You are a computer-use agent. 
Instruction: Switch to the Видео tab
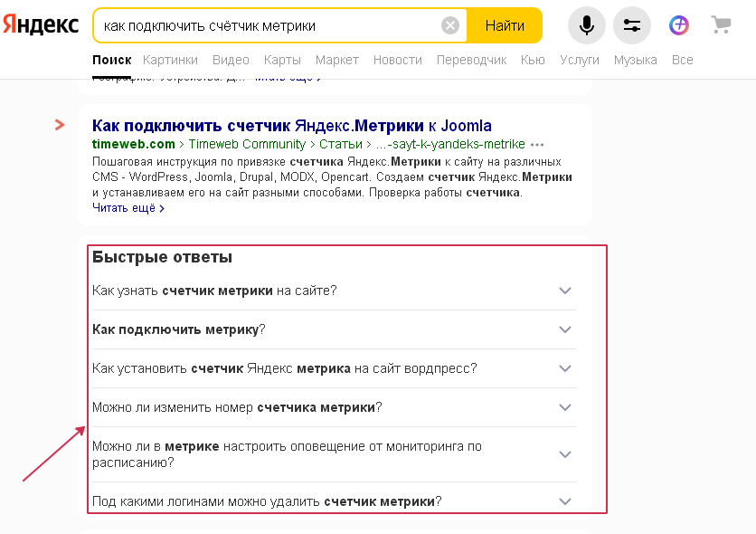click(231, 60)
